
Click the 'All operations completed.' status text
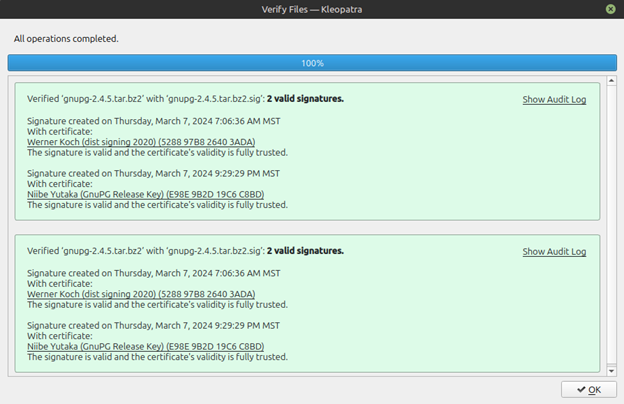tap(66, 39)
